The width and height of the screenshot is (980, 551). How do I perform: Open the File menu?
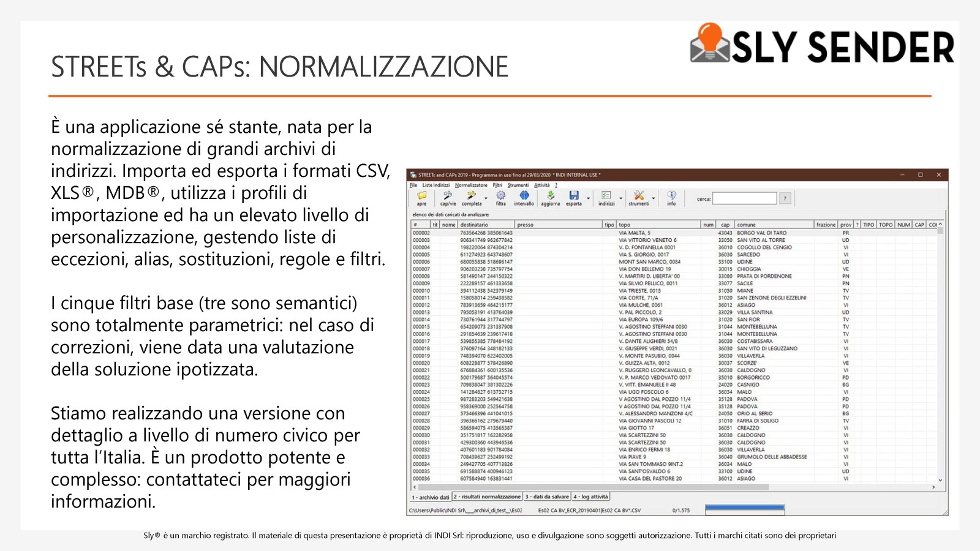tap(413, 185)
